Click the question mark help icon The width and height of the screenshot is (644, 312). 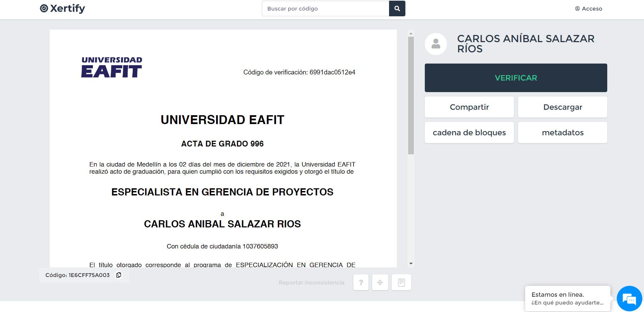361,282
